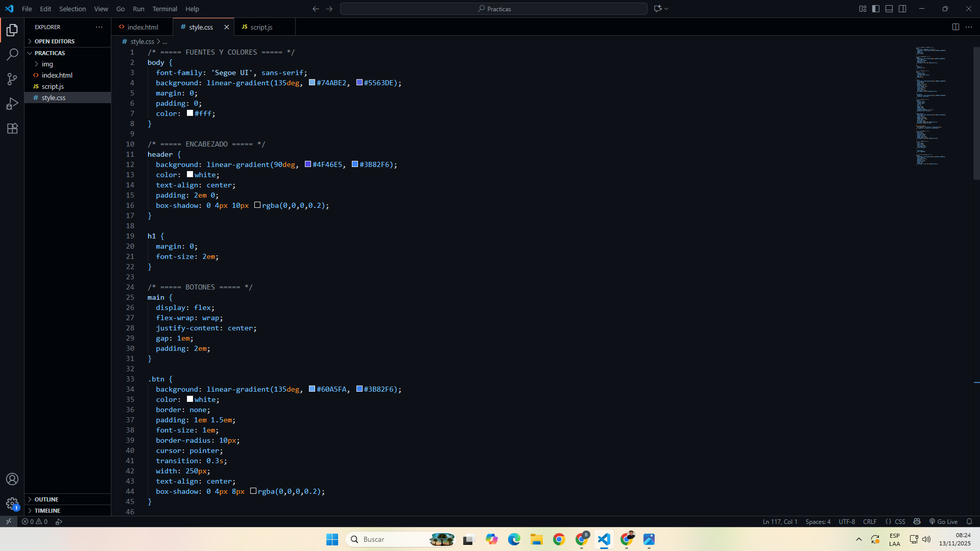
Task: Open the Manage settings gear
Action: coord(12,504)
